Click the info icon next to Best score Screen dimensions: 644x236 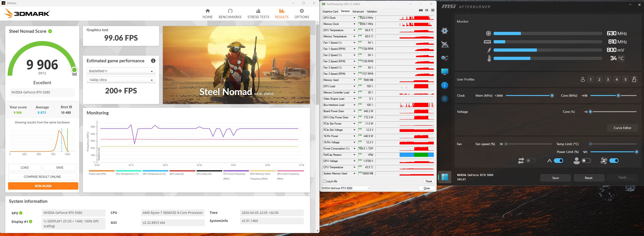tap(71, 107)
